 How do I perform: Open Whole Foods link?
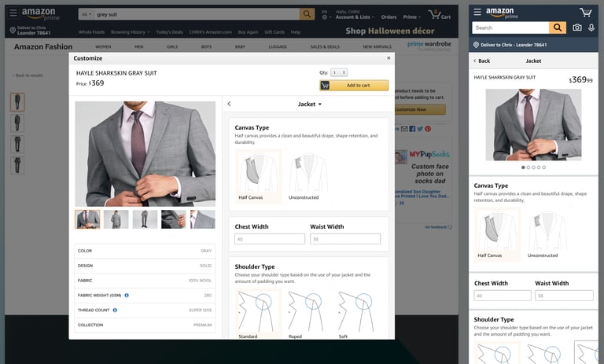[91, 32]
